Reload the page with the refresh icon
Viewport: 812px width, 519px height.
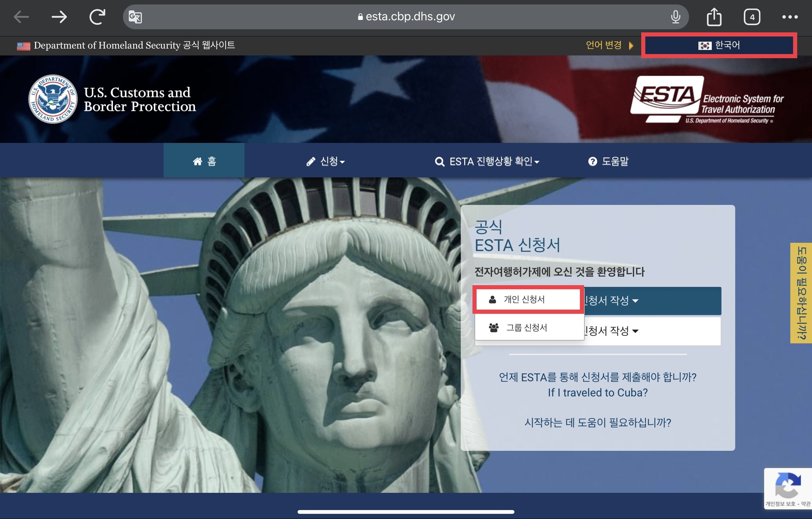pos(97,17)
